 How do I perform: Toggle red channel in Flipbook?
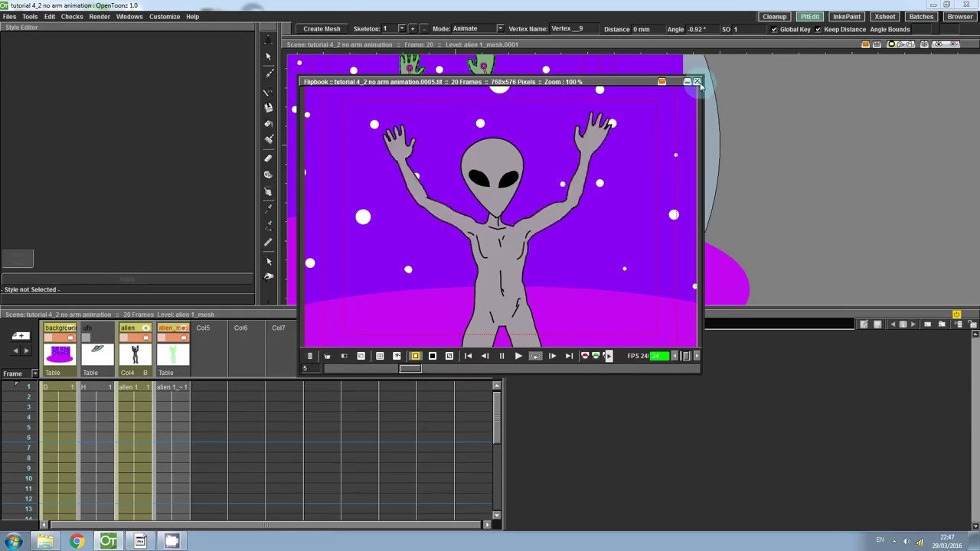tap(584, 355)
